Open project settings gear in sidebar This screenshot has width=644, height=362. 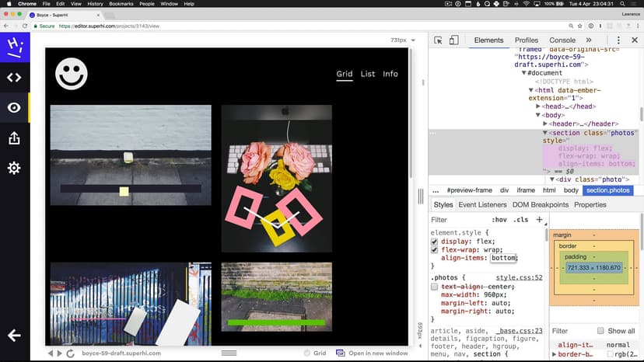14,169
